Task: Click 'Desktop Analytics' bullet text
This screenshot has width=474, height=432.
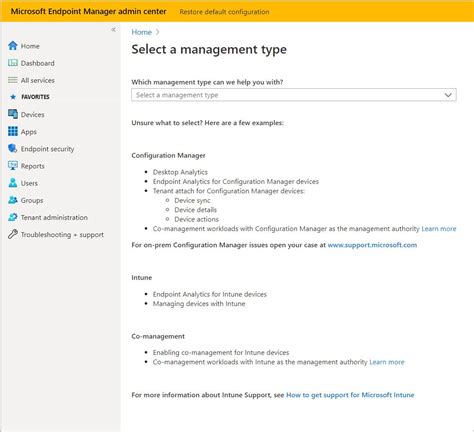Action: coord(180,172)
